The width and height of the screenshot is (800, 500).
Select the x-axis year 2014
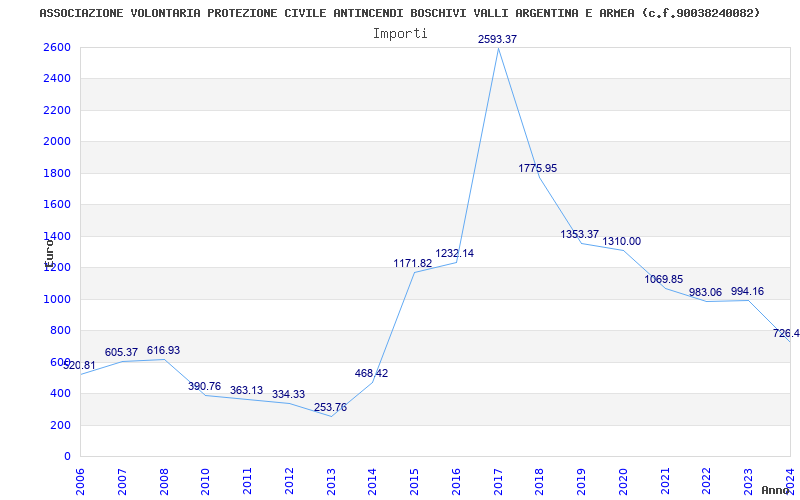coord(373,481)
